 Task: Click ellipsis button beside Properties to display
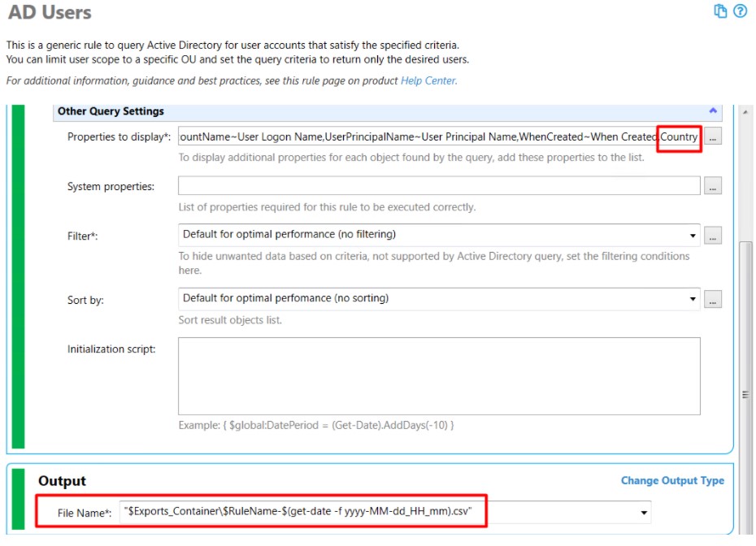coord(713,136)
